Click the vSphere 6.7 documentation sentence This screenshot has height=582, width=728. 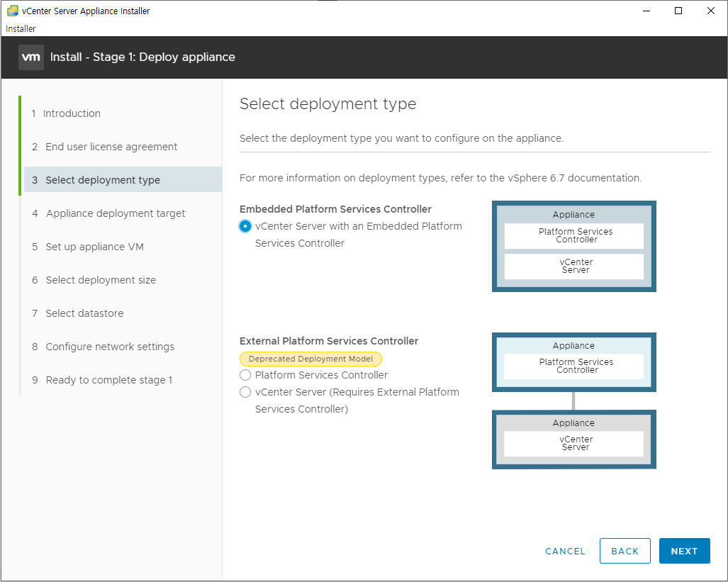[441, 178]
